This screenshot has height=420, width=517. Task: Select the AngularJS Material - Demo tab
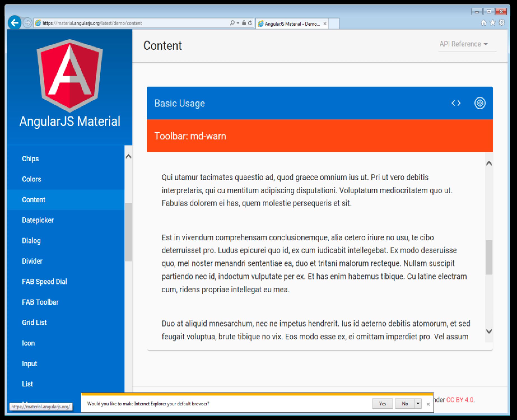pos(292,24)
